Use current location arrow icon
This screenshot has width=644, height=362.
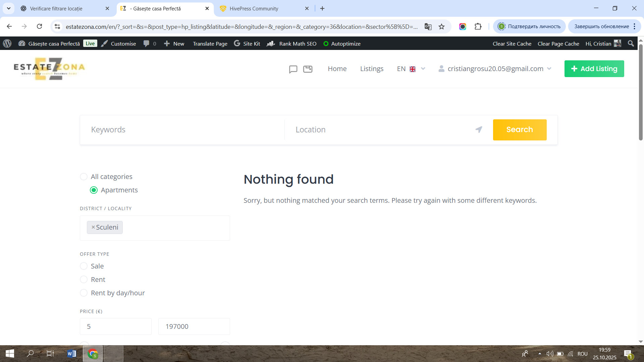pos(479,130)
